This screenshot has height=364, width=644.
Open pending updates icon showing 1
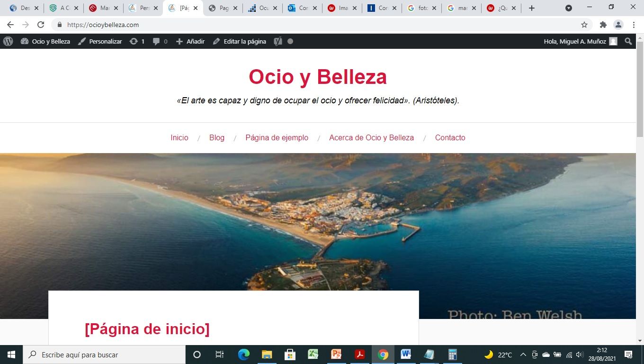pos(137,41)
